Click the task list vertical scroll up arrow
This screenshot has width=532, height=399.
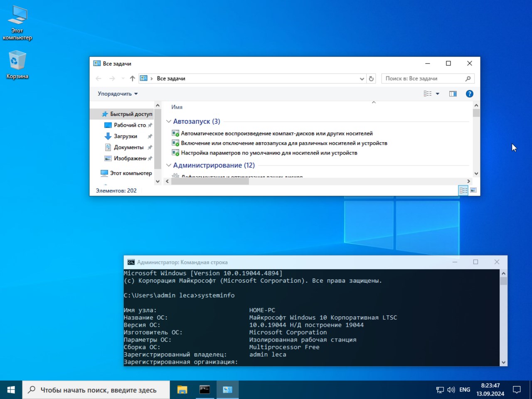click(x=476, y=106)
